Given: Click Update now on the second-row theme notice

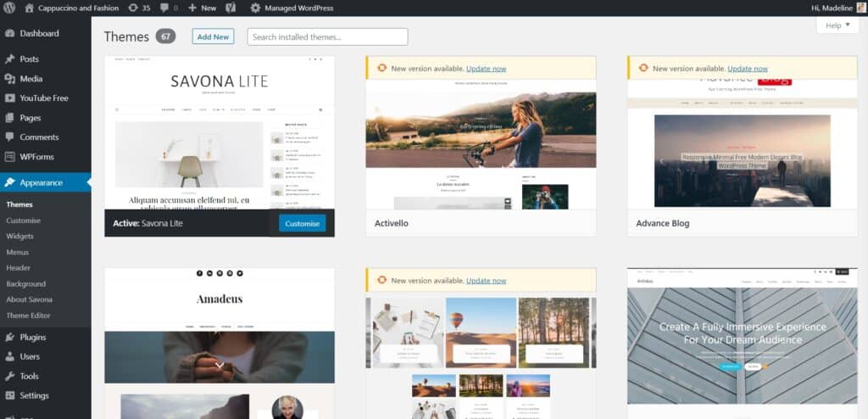Looking at the screenshot, I should coord(486,281).
